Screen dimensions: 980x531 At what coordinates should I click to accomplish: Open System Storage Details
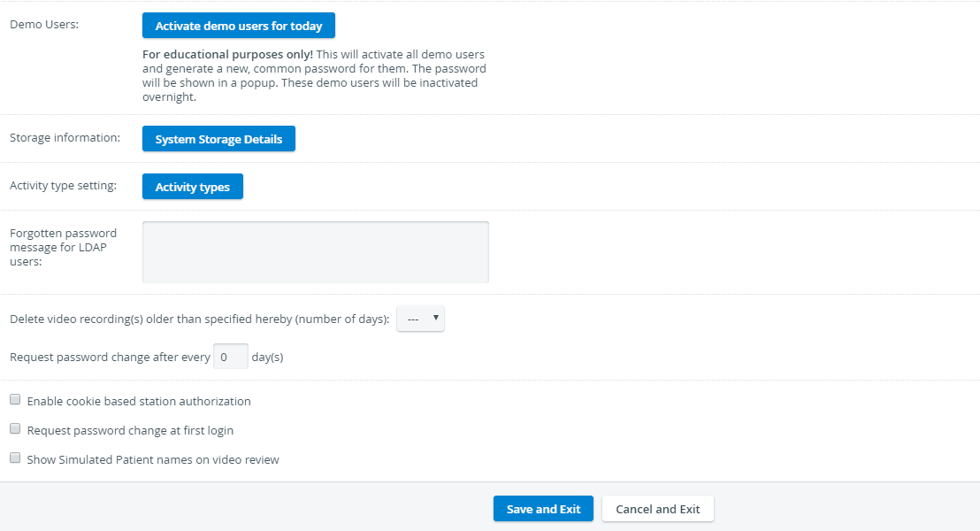pos(218,139)
